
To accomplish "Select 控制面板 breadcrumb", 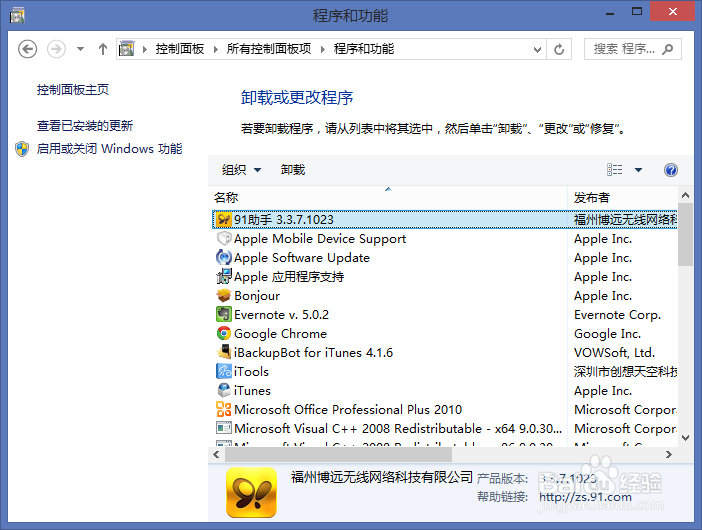I will point(180,49).
